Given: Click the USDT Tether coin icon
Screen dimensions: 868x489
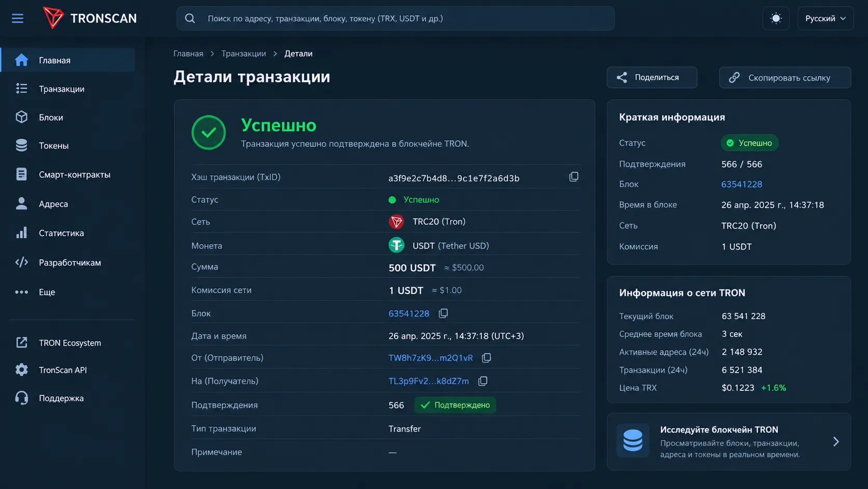Looking at the screenshot, I should (x=397, y=245).
